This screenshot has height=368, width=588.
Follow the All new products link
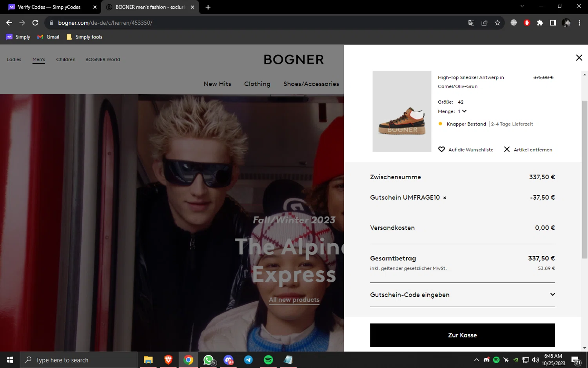click(x=294, y=300)
